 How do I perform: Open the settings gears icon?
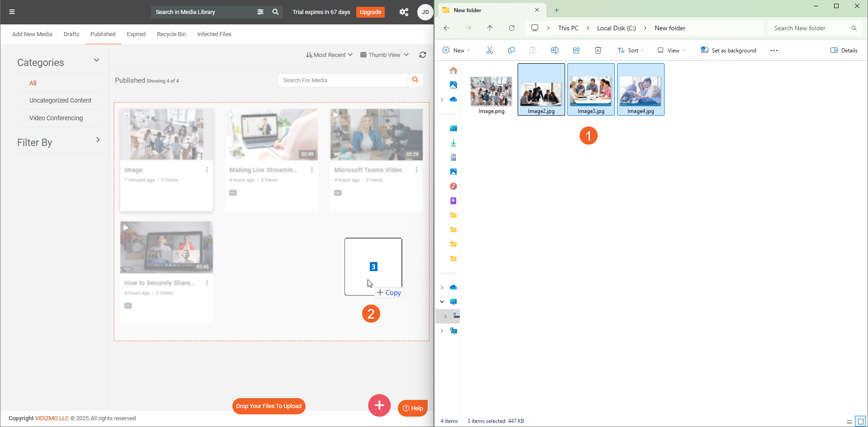coord(404,12)
